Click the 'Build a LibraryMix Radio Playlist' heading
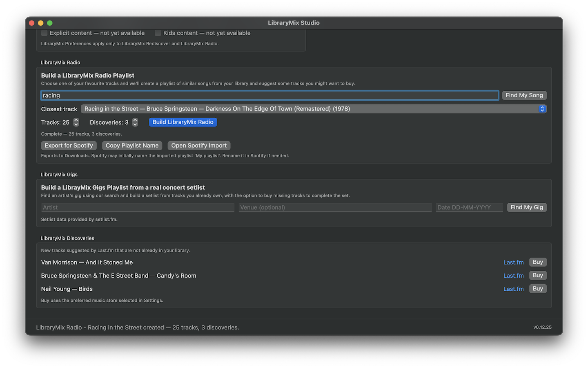 tap(88, 76)
